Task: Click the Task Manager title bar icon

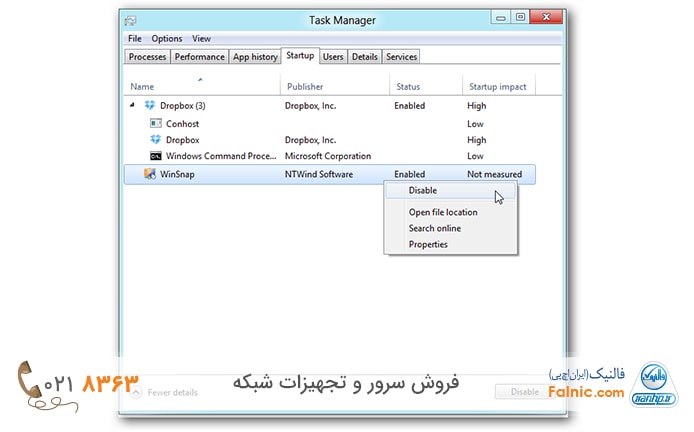Action: pos(129,18)
